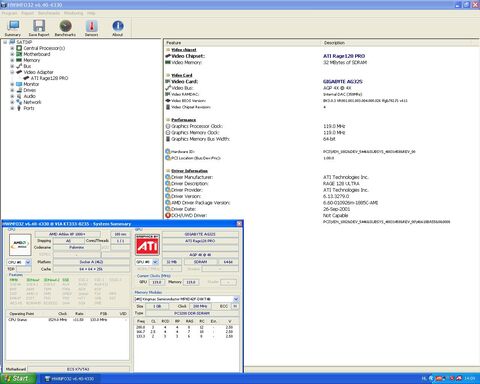Expand the Ports node
The height and width of the screenshot is (384, 480).
coord(12,108)
